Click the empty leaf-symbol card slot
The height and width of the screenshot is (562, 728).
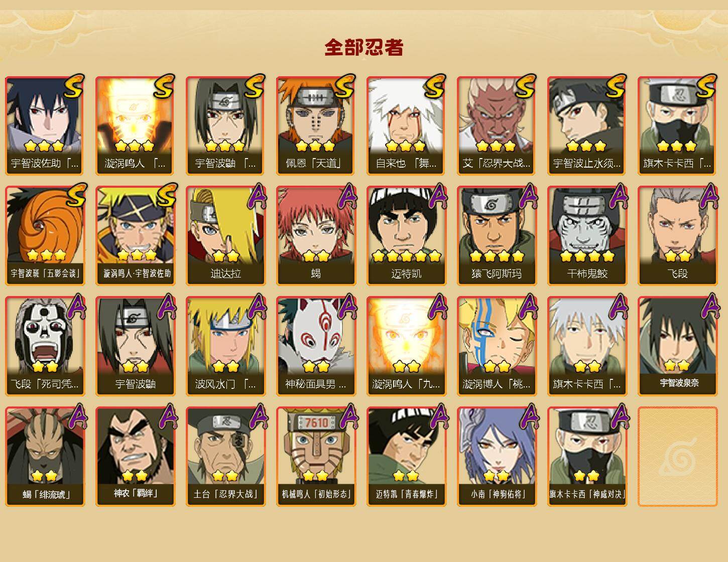tap(677, 457)
